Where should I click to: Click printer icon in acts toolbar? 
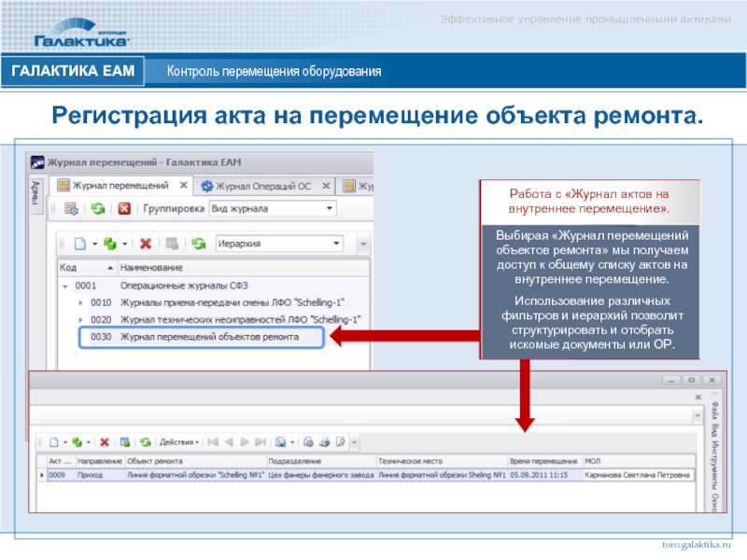tap(324, 442)
